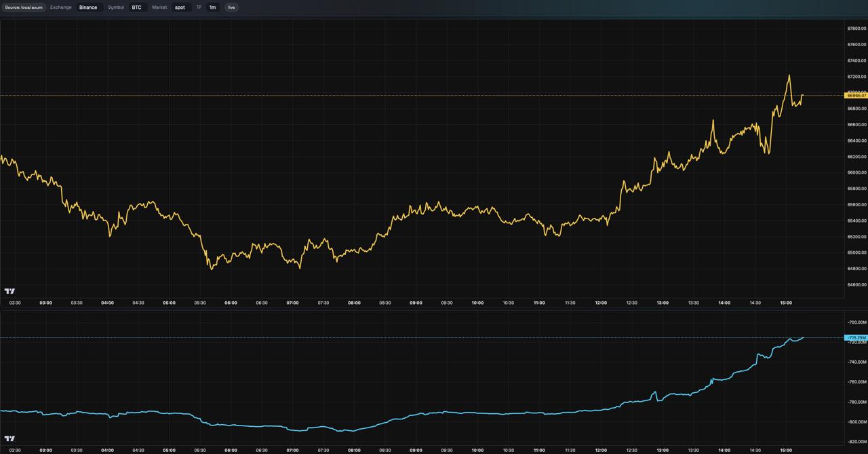This screenshot has height=454, width=868.
Task: Click the -800.00M label on lower scale
Action: [856, 421]
